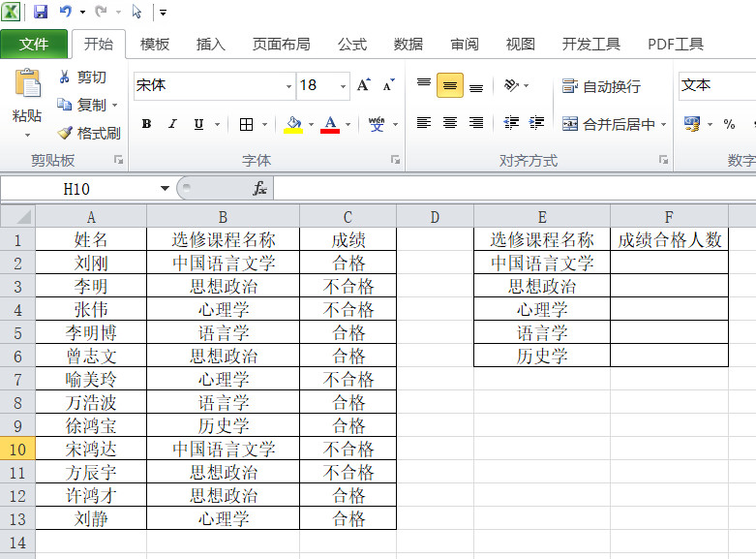Click the Copy (复制) button
Screen dimensions: 756x559
[x=81, y=105]
